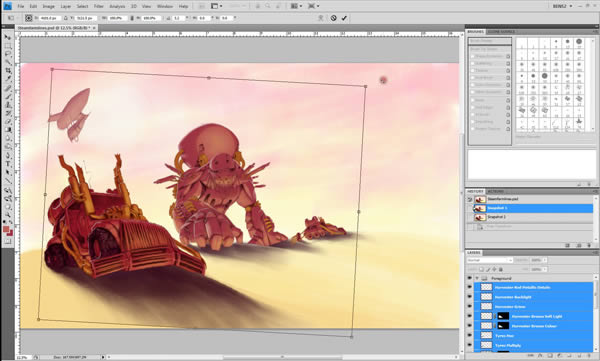600x361 pixels.
Task: Enable Texture checkbox
Action: click(473, 71)
